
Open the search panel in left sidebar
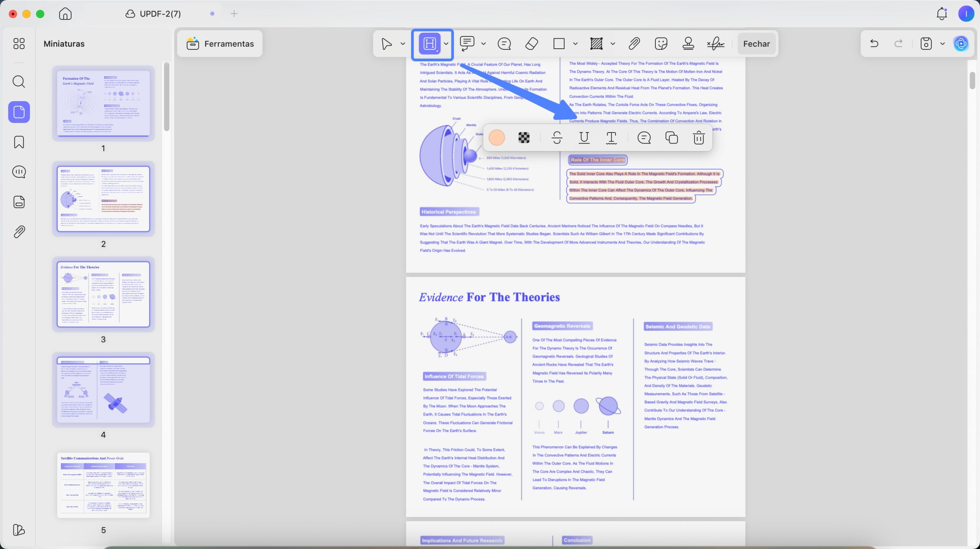(x=19, y=82)
